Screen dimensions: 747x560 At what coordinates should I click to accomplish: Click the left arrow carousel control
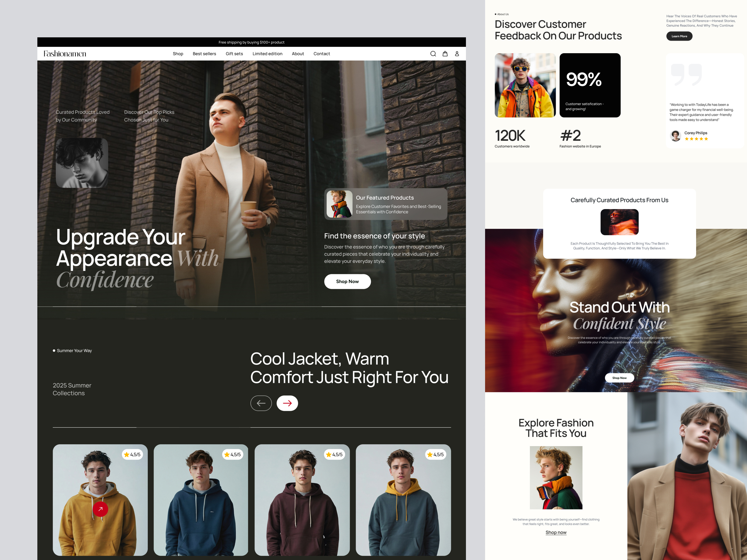pos(261,403)
